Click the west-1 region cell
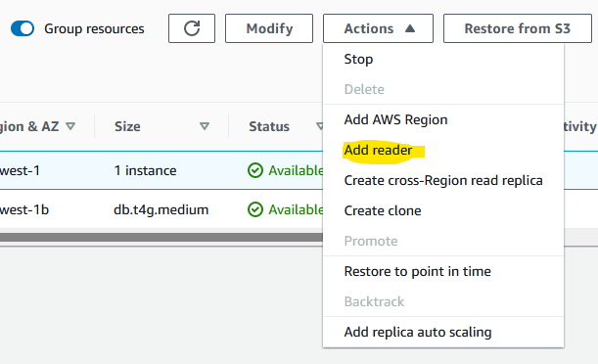 (x=20, y=170)
